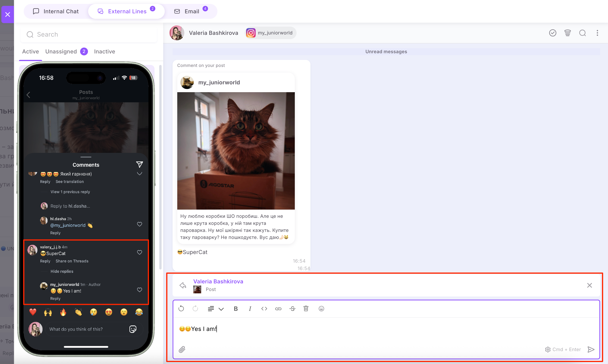The width and height of the screenshot is (608, 364).
Task: Open Cmd + Enter send settings
Action: (563, 349)
